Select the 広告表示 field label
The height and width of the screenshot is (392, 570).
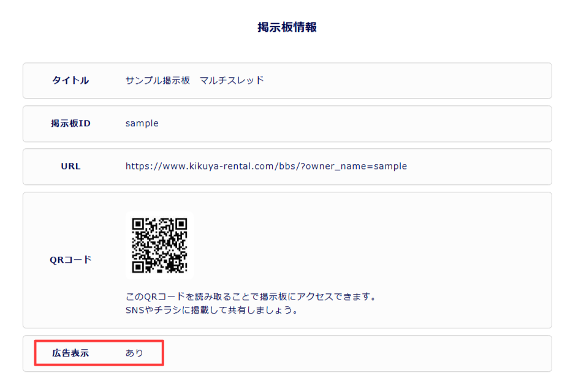pos(70,353)
